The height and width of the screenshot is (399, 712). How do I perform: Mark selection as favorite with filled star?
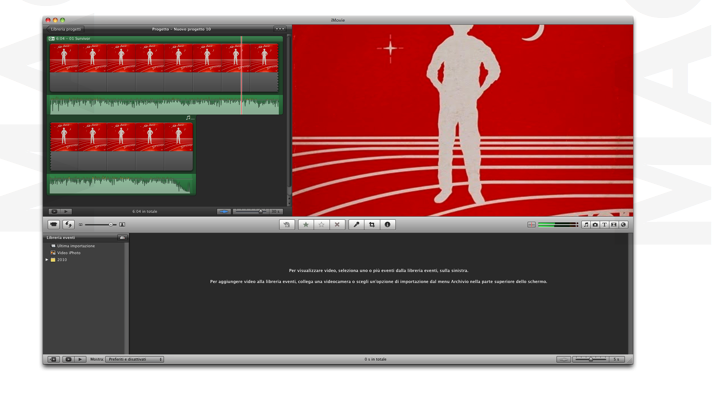[x=306, y=225]
